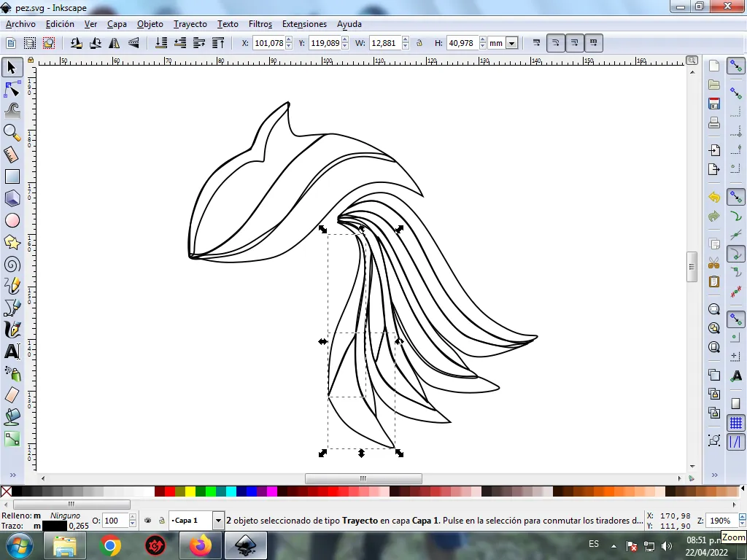Select the Text tool
This screenshot has height=560, width=747.
point(12,351)
